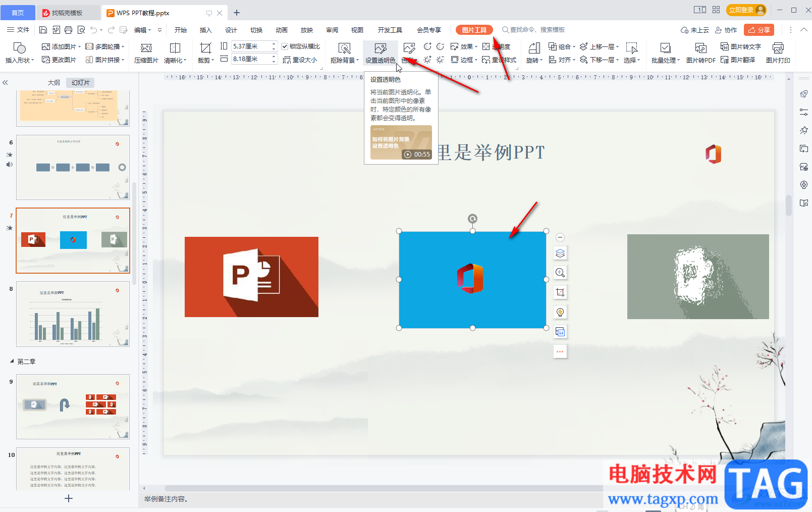Click the 协作 collaborate button

(x=726, y=30)
